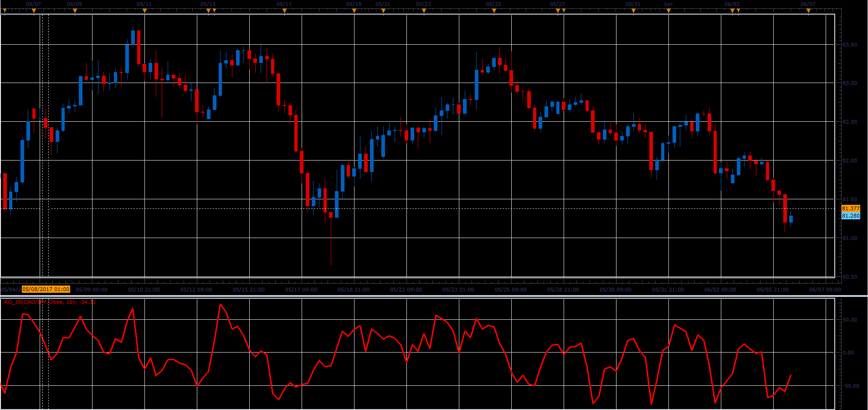868x410 pixels.
Task: Click the '05/12 09:00' time axis label
Action: pos(196,290)
